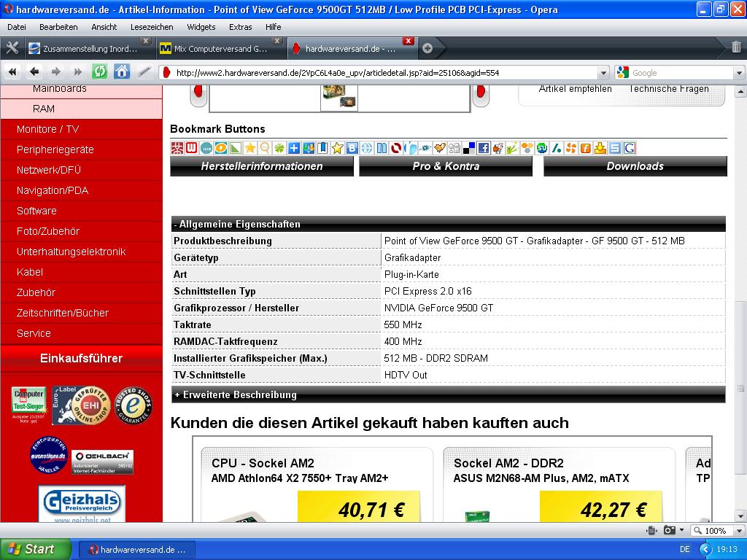The image size is (747, 560).
Task: Open the zoom 100% dropdown
Action: [740, 531]
